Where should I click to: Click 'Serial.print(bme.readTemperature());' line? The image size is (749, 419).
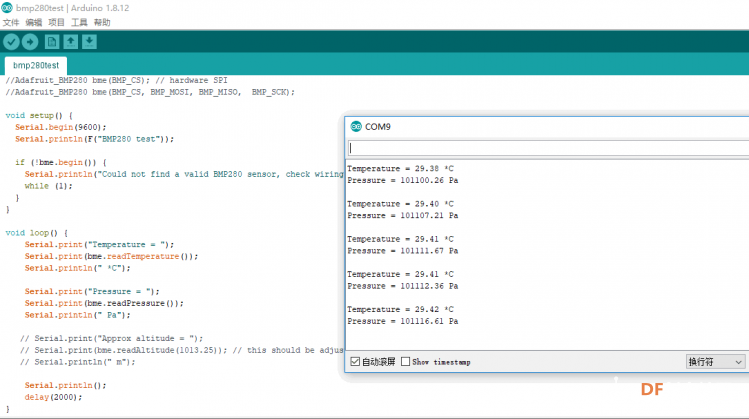click(111, 257)
